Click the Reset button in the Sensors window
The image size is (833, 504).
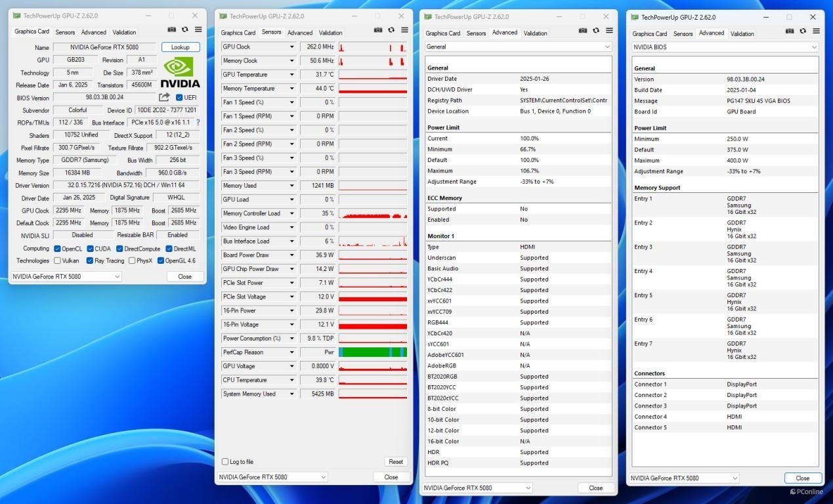(x=395, y=462)
